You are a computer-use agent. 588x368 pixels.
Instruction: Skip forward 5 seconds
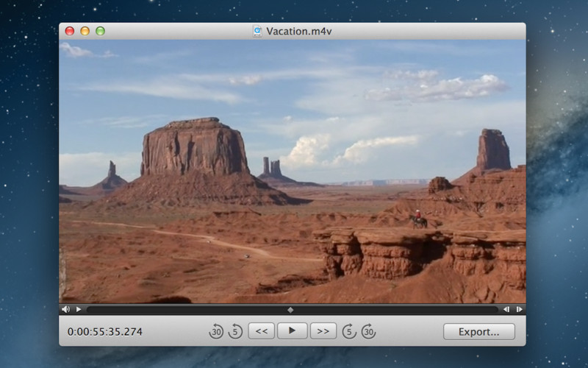click(x=349, y=331)
